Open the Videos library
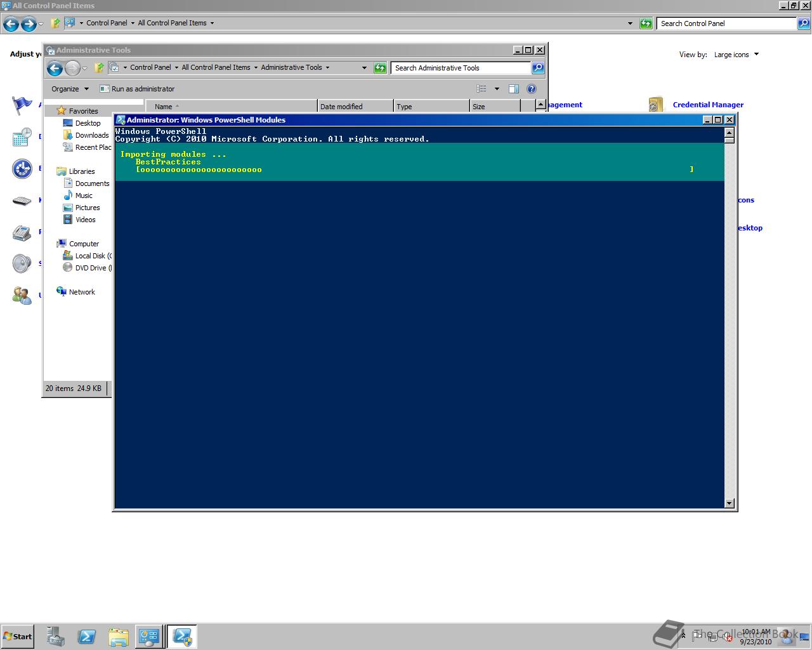812x650 pixels. [x=85, y=220]
